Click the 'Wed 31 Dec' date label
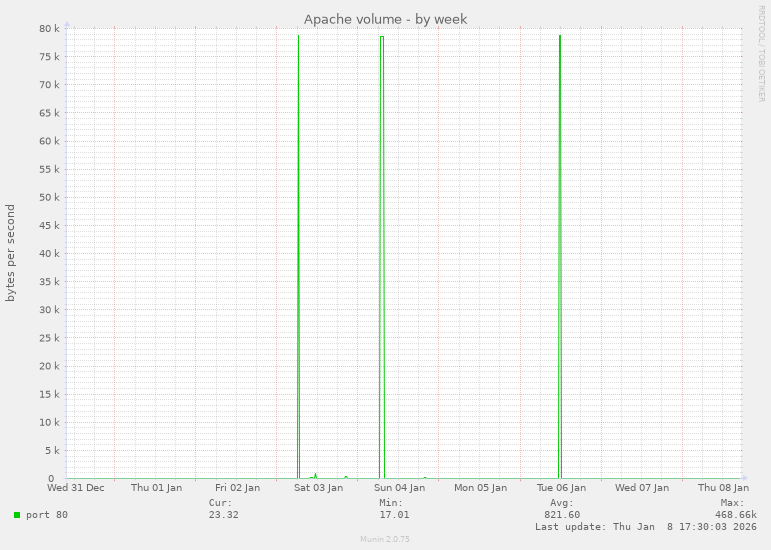This screenshot has width=771, height=550. coord(76,488)
